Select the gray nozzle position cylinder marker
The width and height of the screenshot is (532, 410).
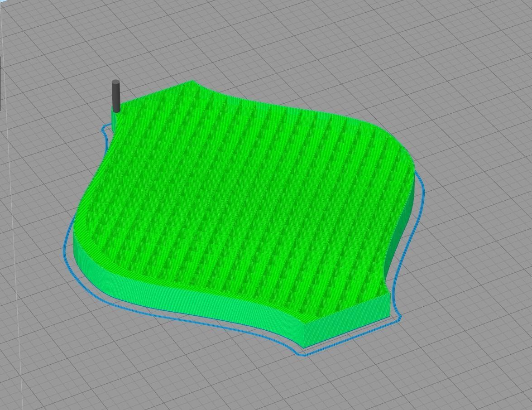pyautogui.click(x=116, y=96)
